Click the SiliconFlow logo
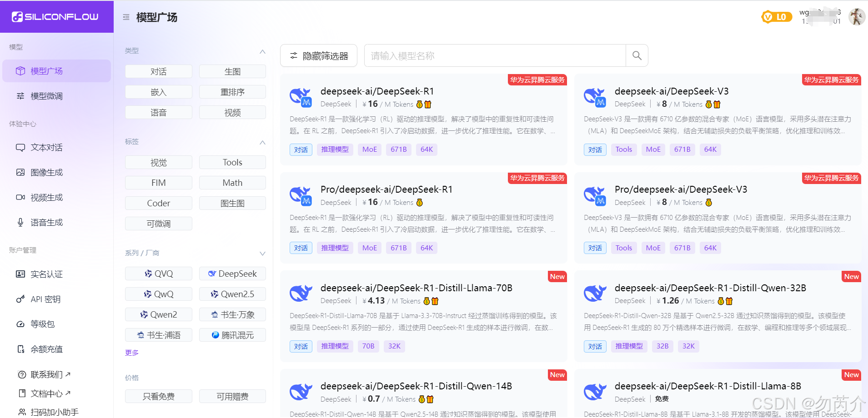 (55, 17)
